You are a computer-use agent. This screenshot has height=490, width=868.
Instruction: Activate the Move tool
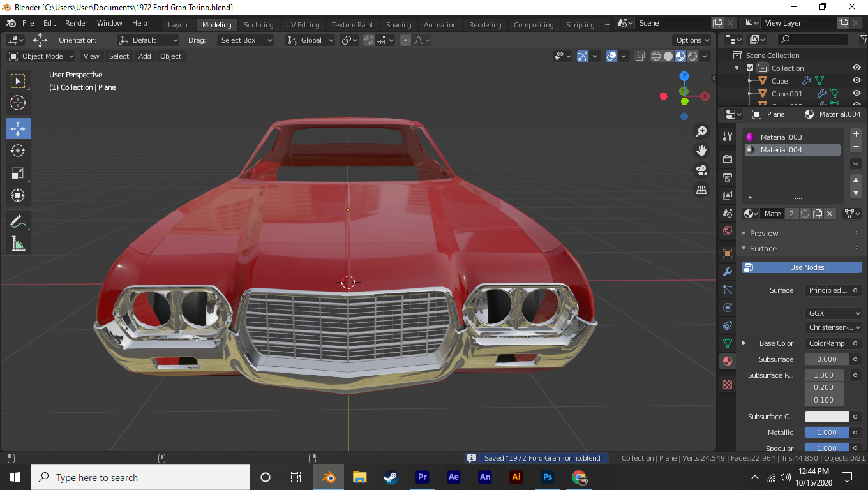tap(18, 129)
